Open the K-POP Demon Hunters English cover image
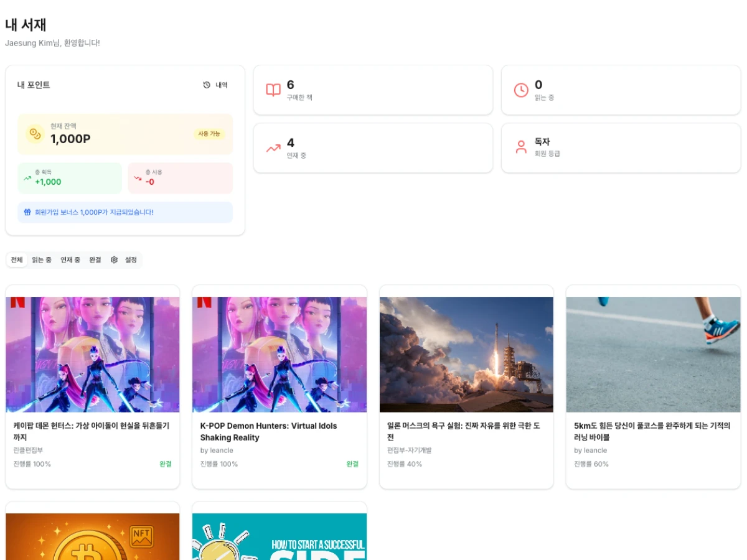The image size is (747, 560). coord(280,354)
